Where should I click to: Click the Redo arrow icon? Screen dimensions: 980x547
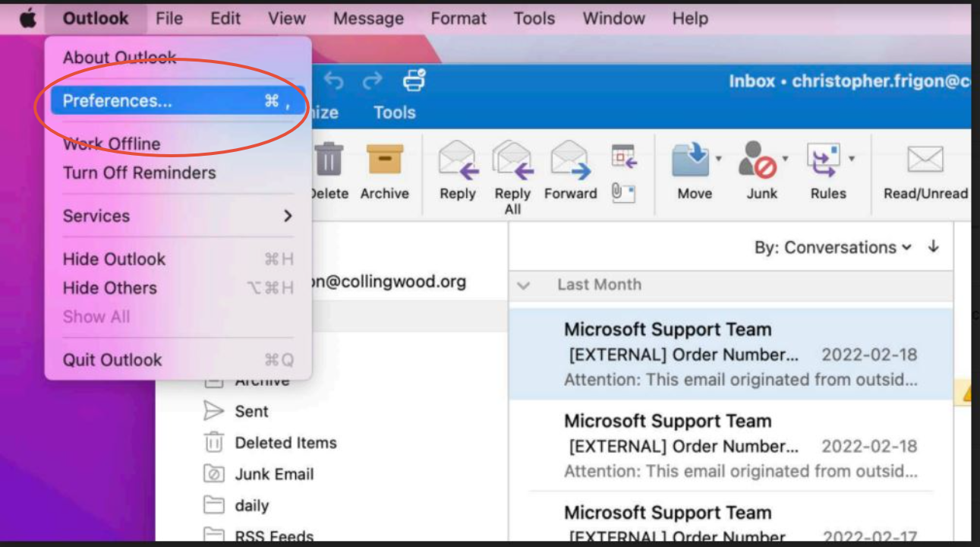click(x=373, y=81)
